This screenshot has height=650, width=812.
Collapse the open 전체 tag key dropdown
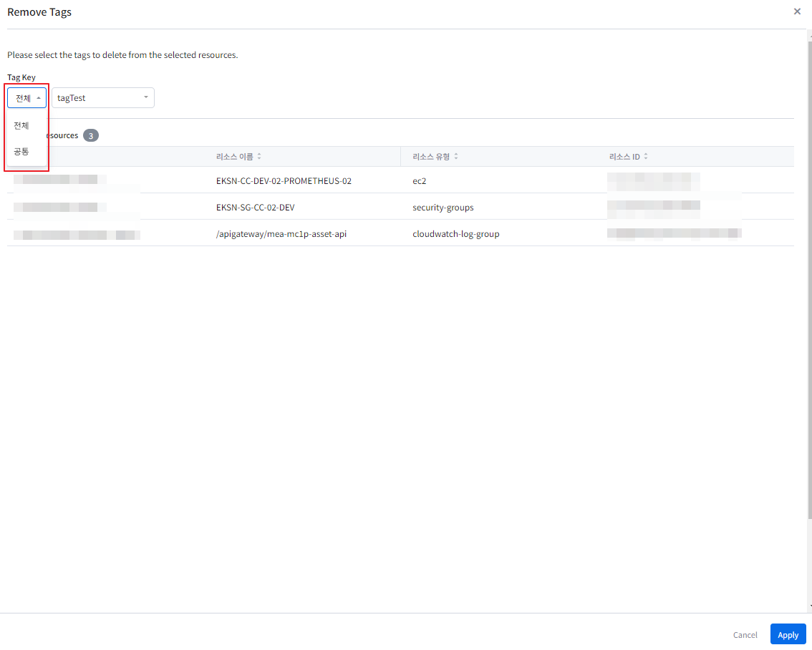click(x=27, y=98)
